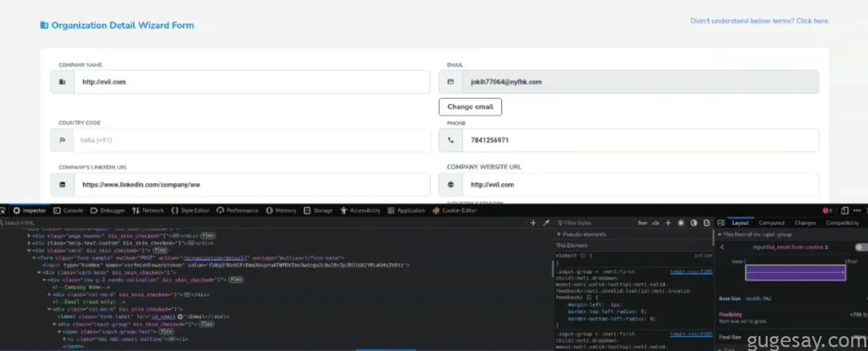Collapse the div class card node
This screenshot has width=868, height=351.
tap(29, 250)
